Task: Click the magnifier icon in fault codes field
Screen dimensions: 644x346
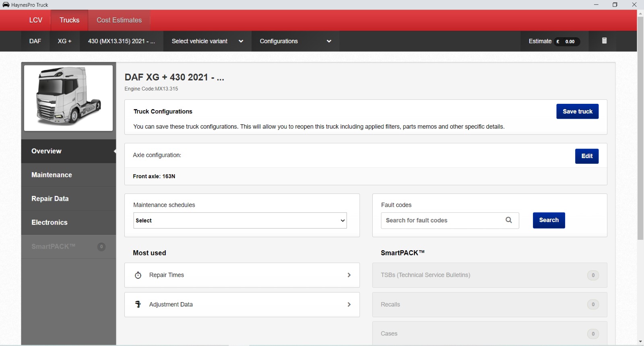Action: pyautogui.click(x=509, y=220)
